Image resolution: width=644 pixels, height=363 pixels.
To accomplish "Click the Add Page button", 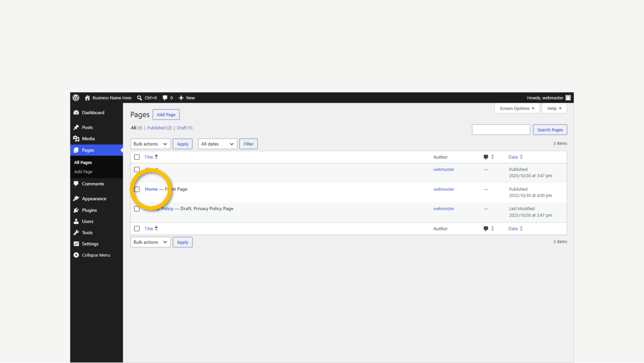I will pyautogui.click(x=166, y=115).
